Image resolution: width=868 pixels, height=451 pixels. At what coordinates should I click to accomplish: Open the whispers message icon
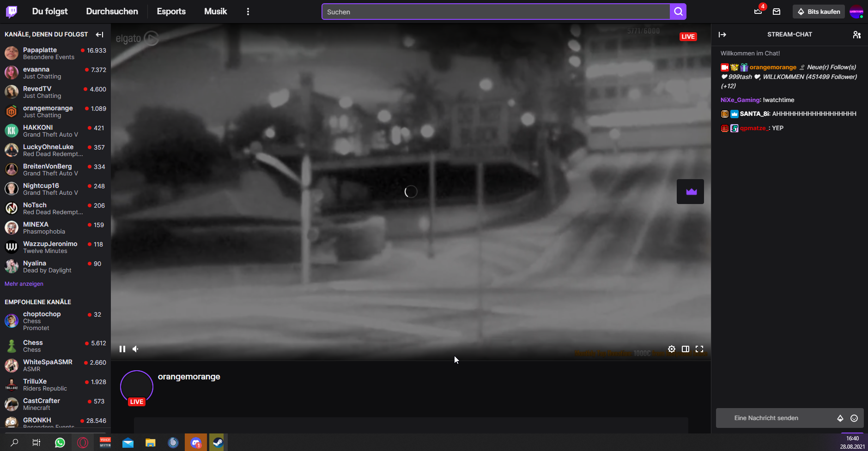pos(777,12)
